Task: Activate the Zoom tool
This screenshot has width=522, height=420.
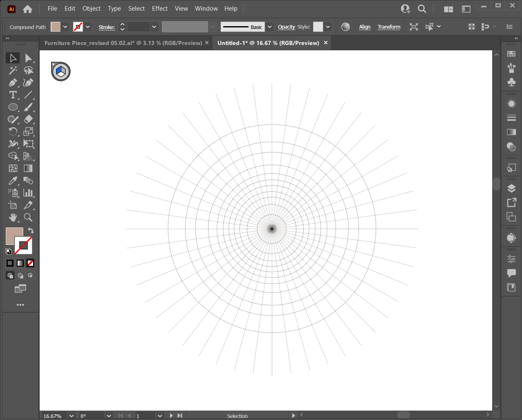Action: tap(28, 218)
